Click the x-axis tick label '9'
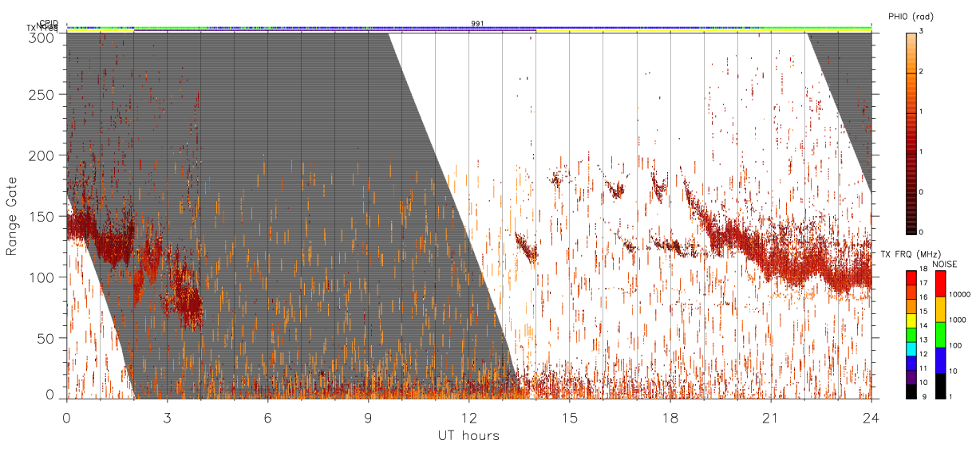The width and height of the screenshot is (980, 452). [369, 418]
